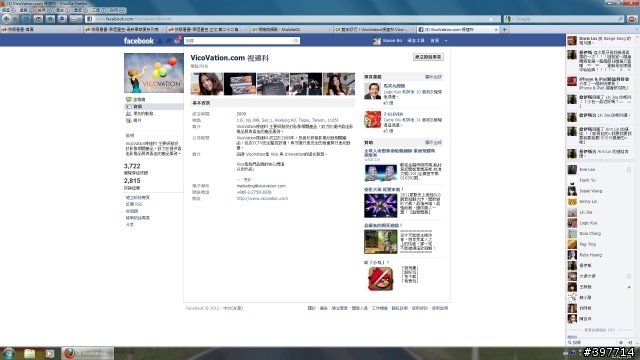Image resolution: width=640 pixels, height=360 pixels.
Task: Click the 7-ELEVEN page link
Action: (393, 114)
